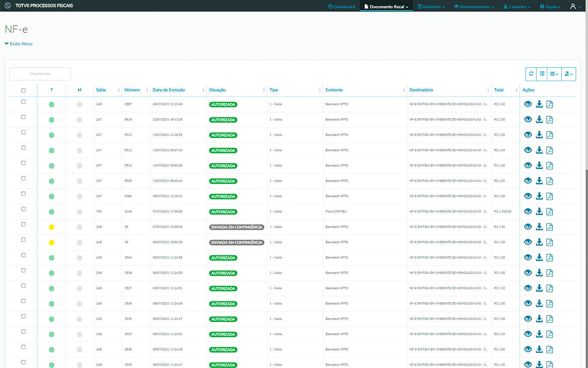The width and height of the screenshot is (588, 368).
Task: Open the export dropdown button
Action: click(x=568, y=74)
